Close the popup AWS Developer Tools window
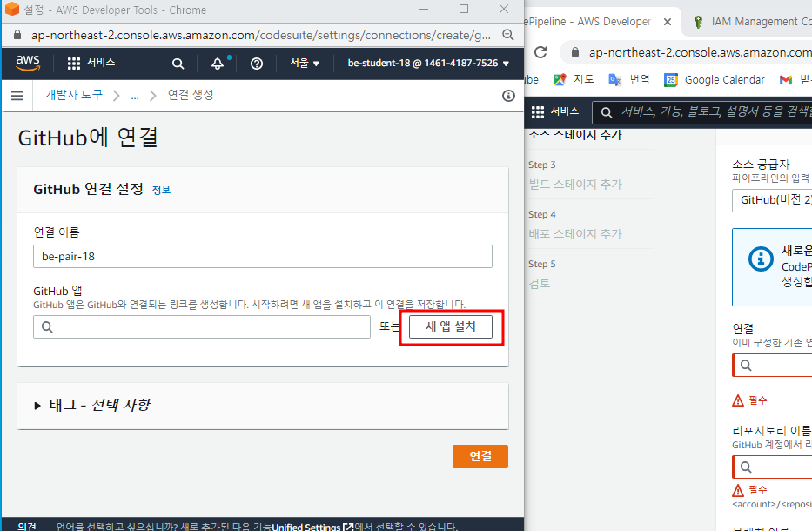The width and height of the screenshot is (812, 531). click(504, 10)
